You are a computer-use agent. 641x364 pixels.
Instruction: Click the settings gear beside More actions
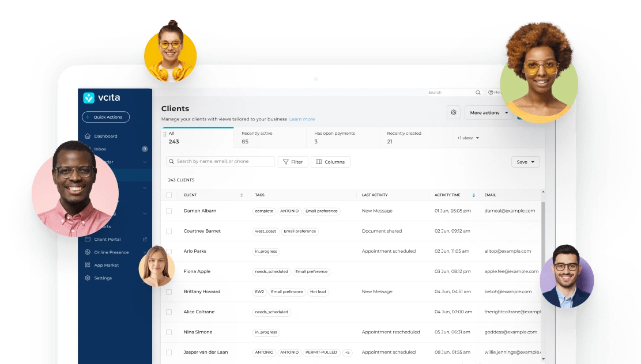453,113
